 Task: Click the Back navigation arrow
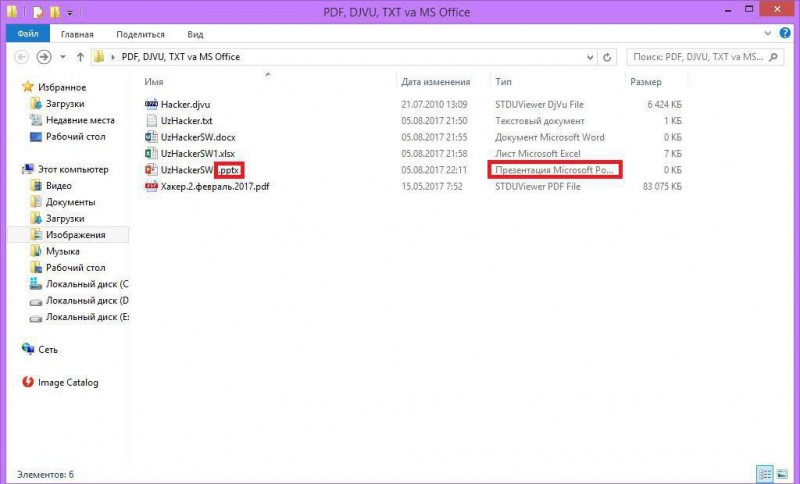[x=21, y=57]
